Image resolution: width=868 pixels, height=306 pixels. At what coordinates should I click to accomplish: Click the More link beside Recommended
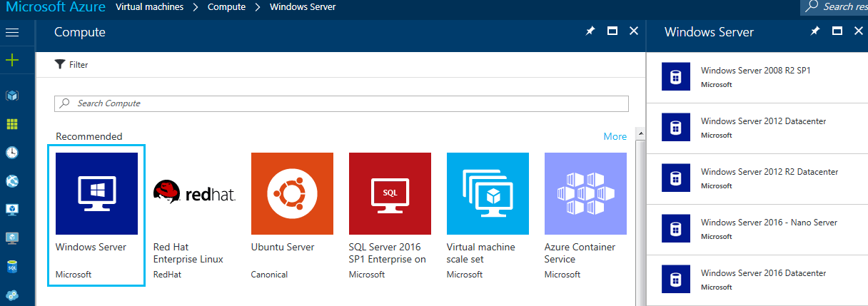[615, 136]
